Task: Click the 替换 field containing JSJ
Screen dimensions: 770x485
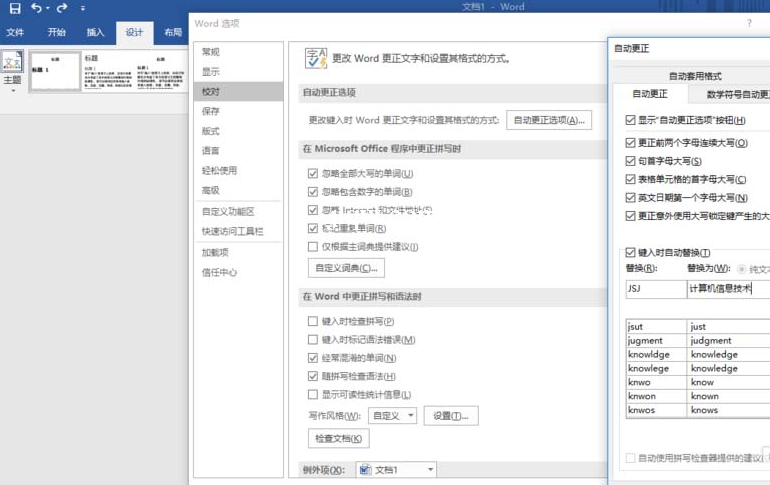Action: (656, 289)
